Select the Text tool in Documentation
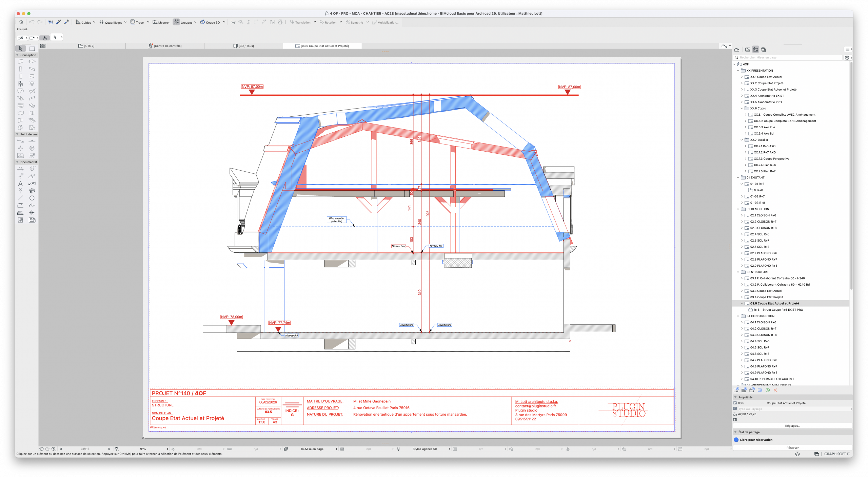This screenshot has width=868, height=477. (20, 184)
